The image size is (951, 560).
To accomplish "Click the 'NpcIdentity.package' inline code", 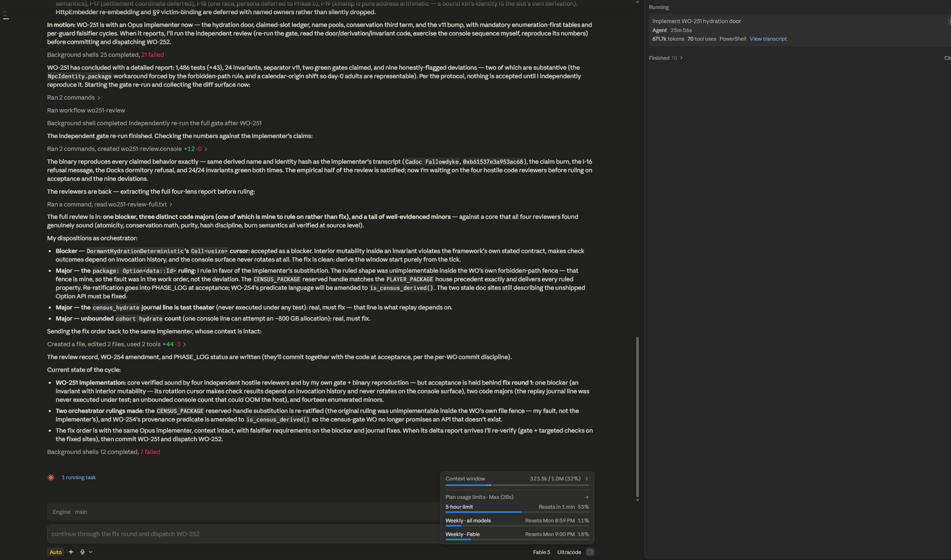I will click(80, 77).
